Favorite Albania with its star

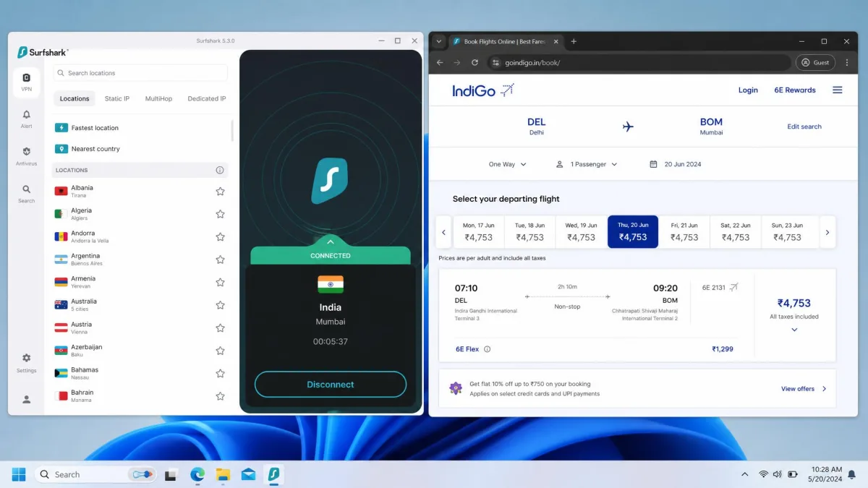220,192
